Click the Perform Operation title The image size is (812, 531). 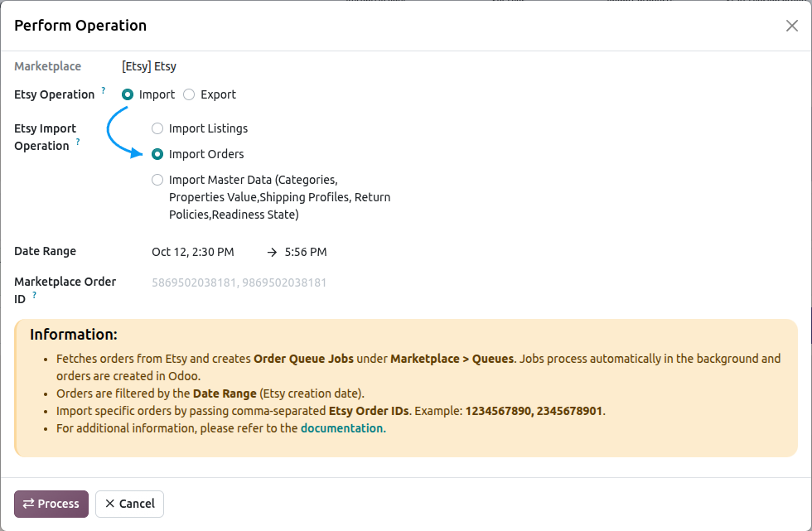tap(80, 26)
